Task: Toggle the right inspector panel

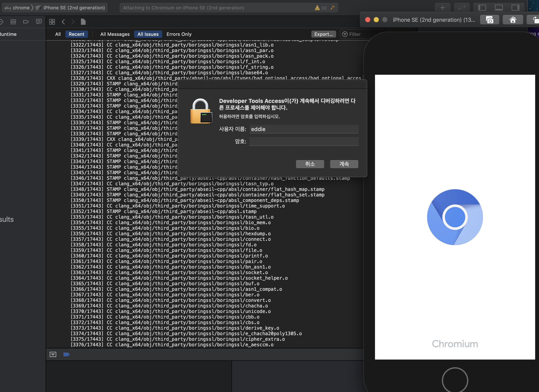Action: click(x=515, y=8)
